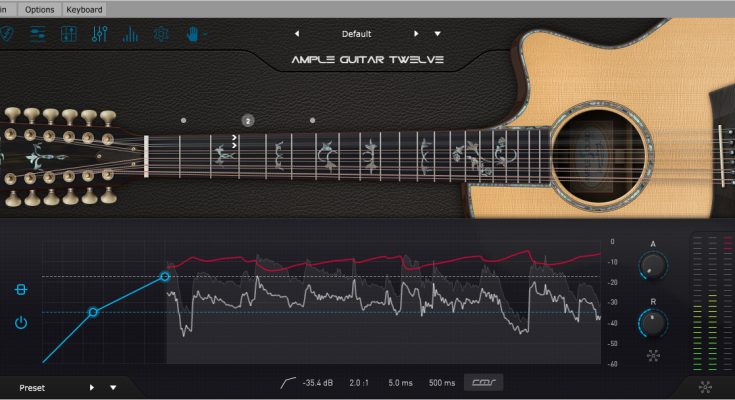Expand the bottom Preset dropdown menu
Image resolution: width=735 pixels, height=400 pixels.
pyautogui.click(x=113, y=387)
